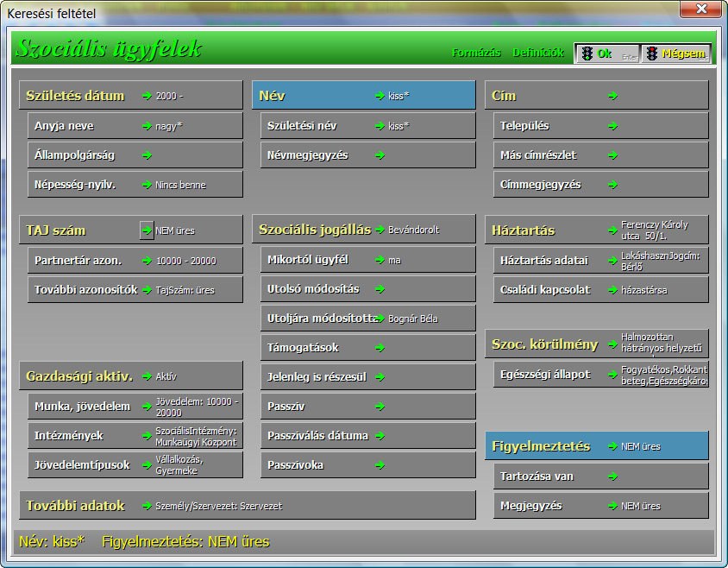
Task: Click the traffic light icon on Mégsem button
Action: 652,54
